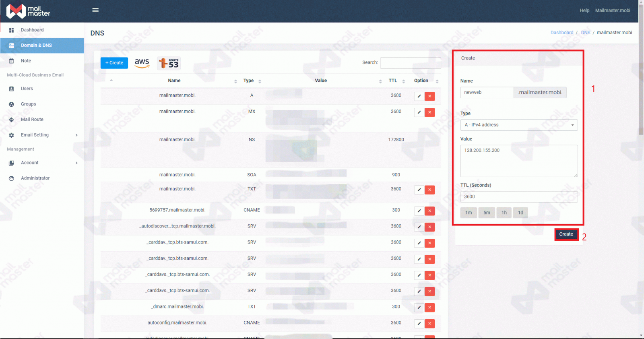This screenshot has height=339, width=644.
Task: Expand the Email Setting submenu chevron
Action: point(76,135)
